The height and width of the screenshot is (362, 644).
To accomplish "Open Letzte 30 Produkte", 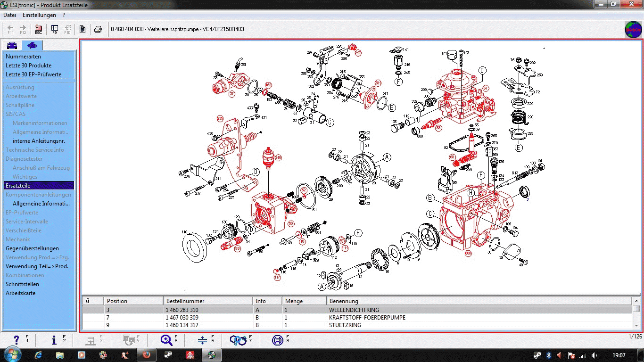I will coord(28,66).
